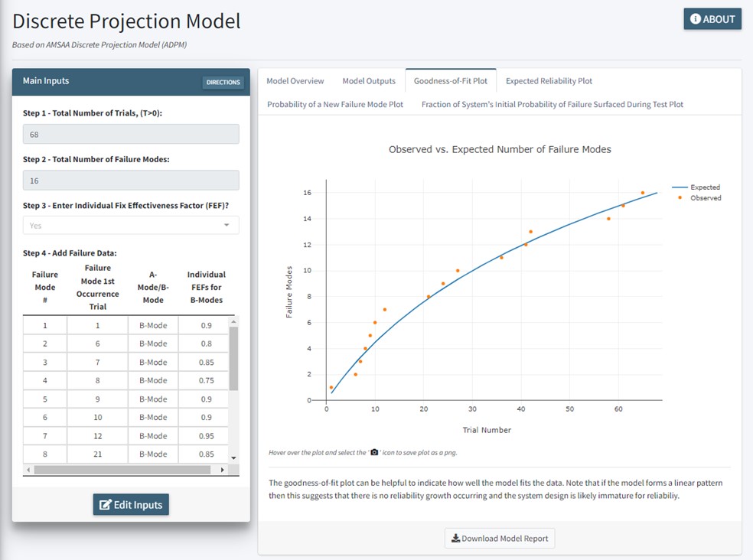Click the pencil icon on Edit Inputs

104,505
